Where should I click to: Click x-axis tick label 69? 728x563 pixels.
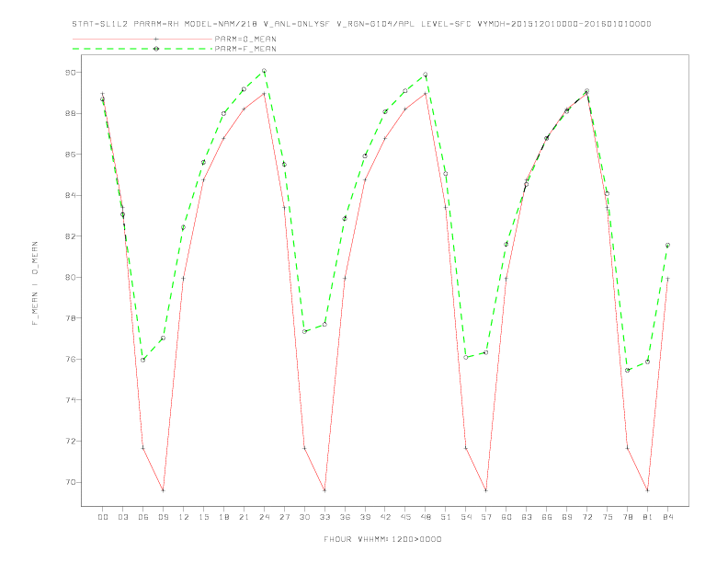point(567,517)
